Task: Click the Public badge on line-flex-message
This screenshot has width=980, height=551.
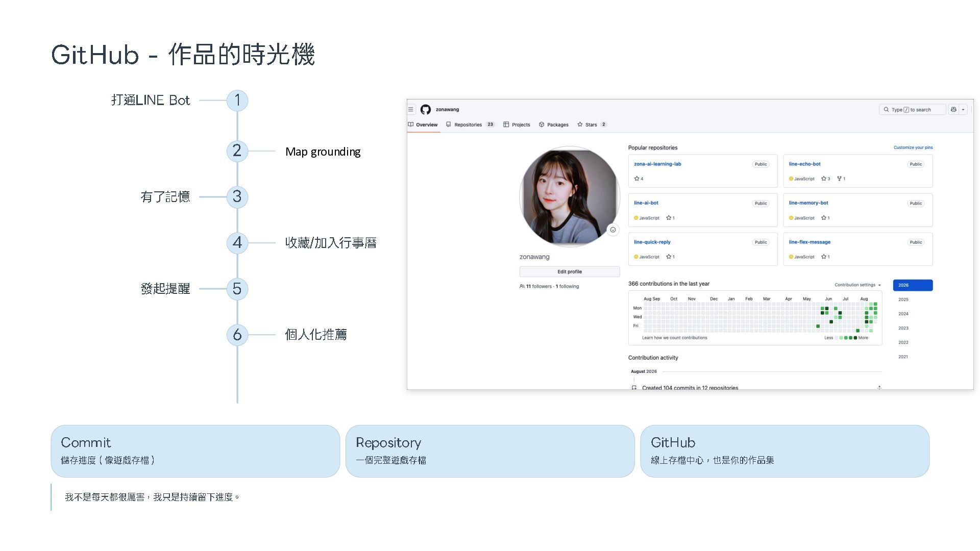Action: pyautogui.click(x=916, y=242)
